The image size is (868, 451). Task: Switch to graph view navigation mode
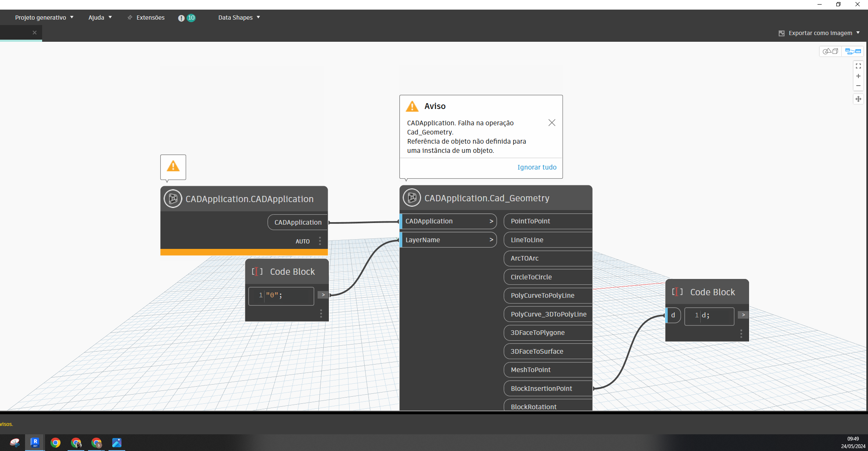[x=853, y=51]
